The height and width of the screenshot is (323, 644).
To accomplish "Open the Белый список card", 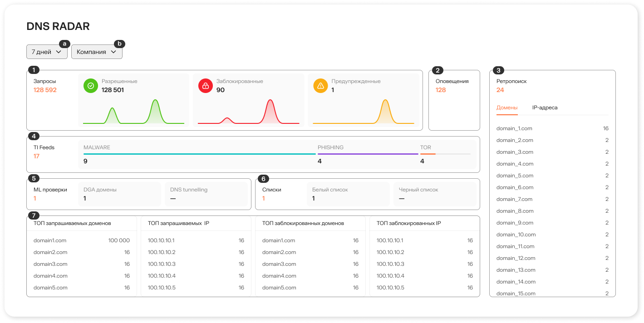I will point(348,194).
